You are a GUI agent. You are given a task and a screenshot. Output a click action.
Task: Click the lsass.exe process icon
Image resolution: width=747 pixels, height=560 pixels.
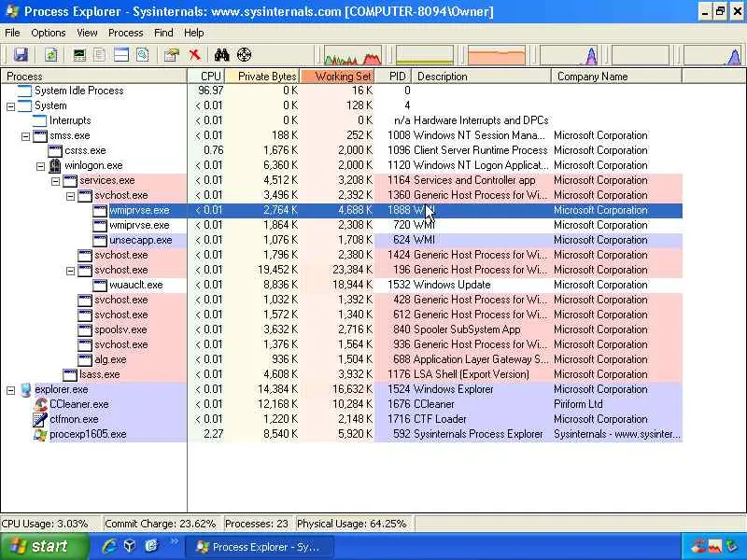(x=70, y=375)
